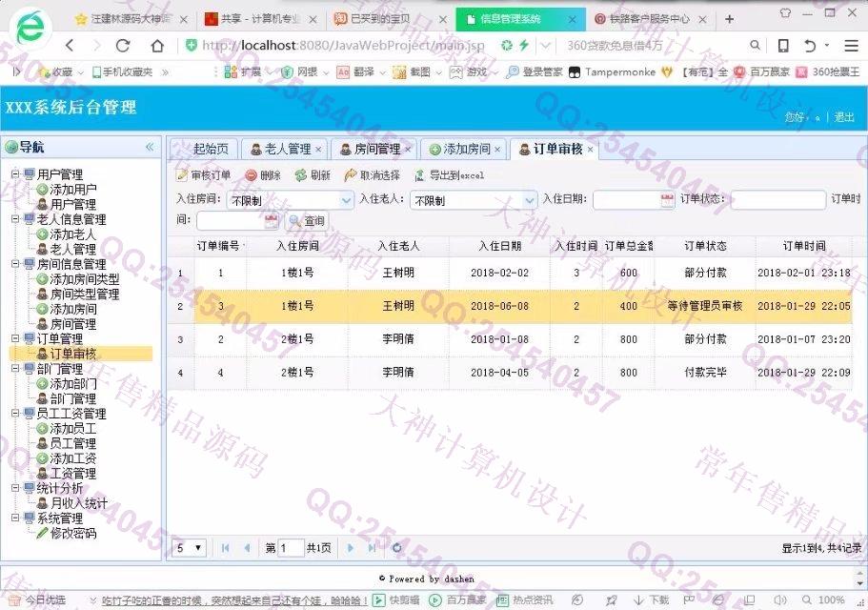Open the 入住老人 dropdown
The image size is (868, 610).
pyautogui.click(x=530, y=200)
